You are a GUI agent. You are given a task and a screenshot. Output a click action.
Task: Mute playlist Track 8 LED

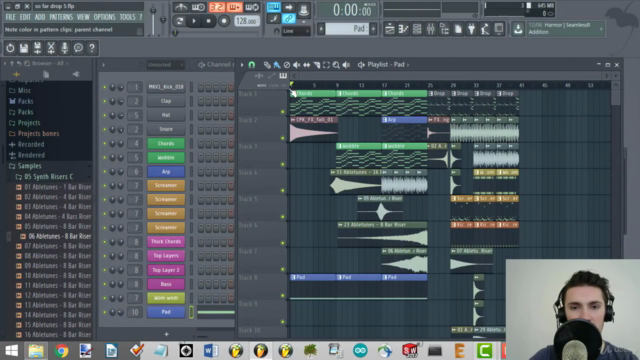pos(282,296)
